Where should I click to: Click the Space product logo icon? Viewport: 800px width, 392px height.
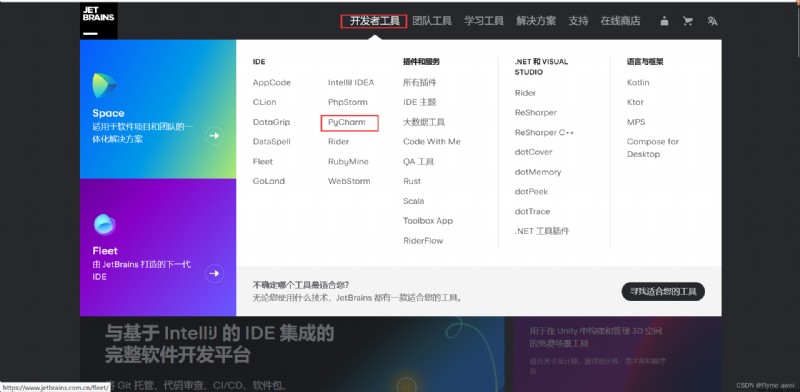click(x=104, y=85)
